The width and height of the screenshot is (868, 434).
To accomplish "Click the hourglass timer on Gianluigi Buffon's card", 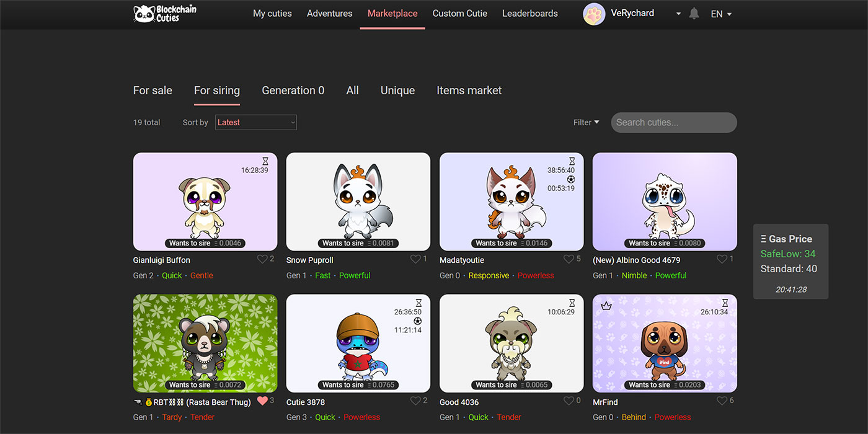I will coord(265,160).
